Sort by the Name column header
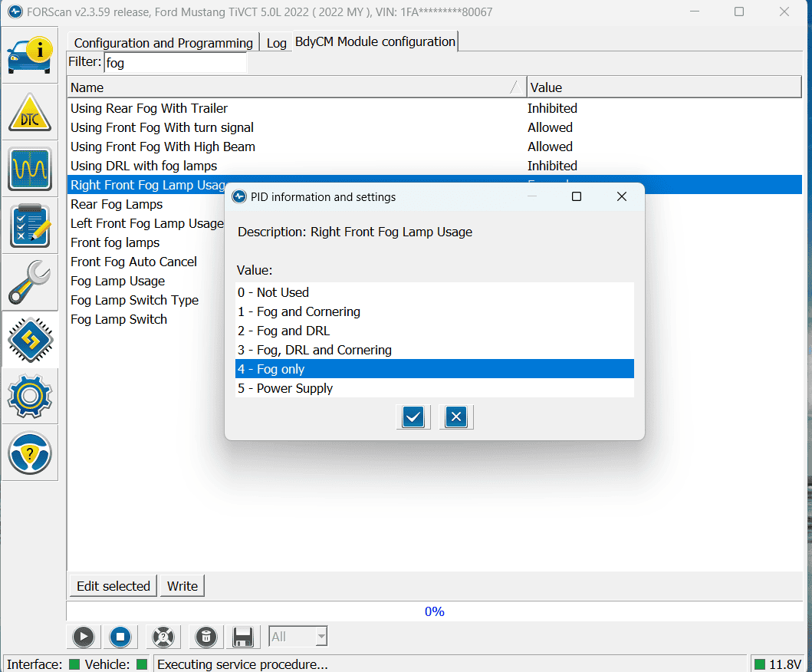This screenshot has width=812, height=672. 296,87
